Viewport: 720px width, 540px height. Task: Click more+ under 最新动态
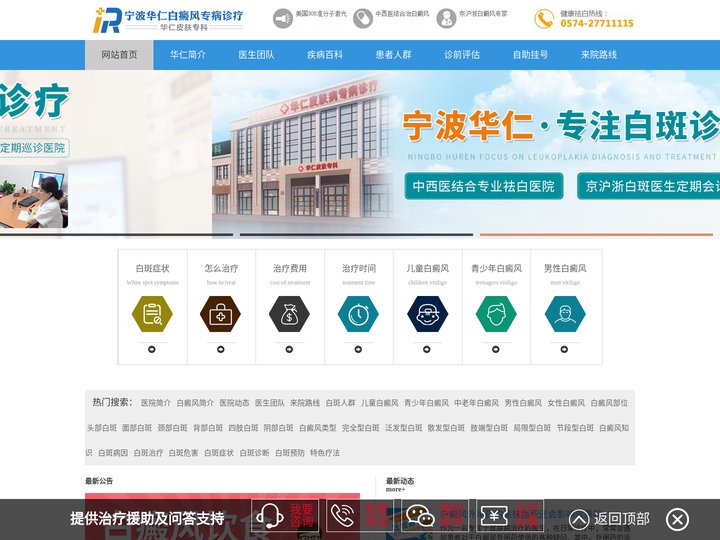(395, 489)
